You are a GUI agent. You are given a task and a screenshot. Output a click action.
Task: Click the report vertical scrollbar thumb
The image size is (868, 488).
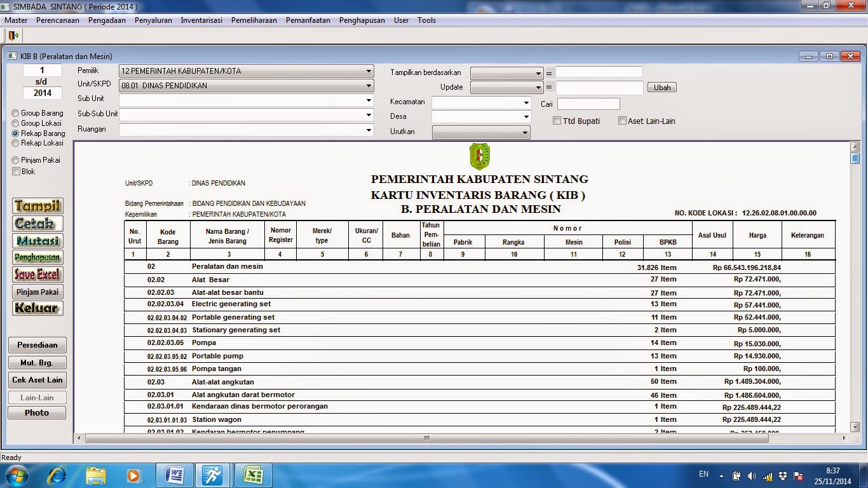(855, 158)
